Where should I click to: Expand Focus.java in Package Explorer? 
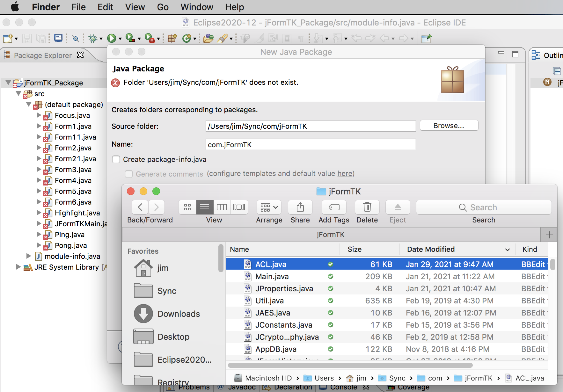pyautogui.click(x=39, y=115)
